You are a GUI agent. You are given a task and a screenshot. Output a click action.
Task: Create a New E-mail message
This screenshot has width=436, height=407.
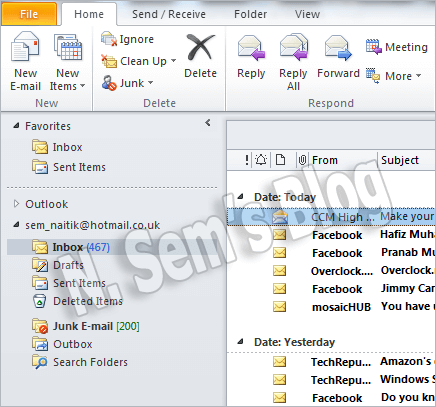click(25, 61)
